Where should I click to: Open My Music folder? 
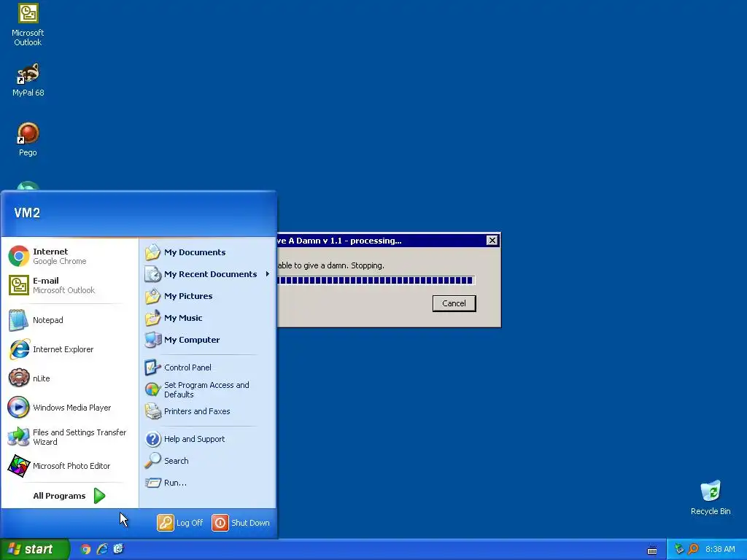click(207, 318)
